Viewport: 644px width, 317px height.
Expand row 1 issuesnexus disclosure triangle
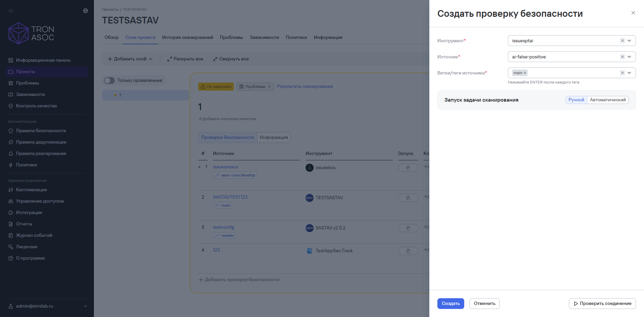200,167
